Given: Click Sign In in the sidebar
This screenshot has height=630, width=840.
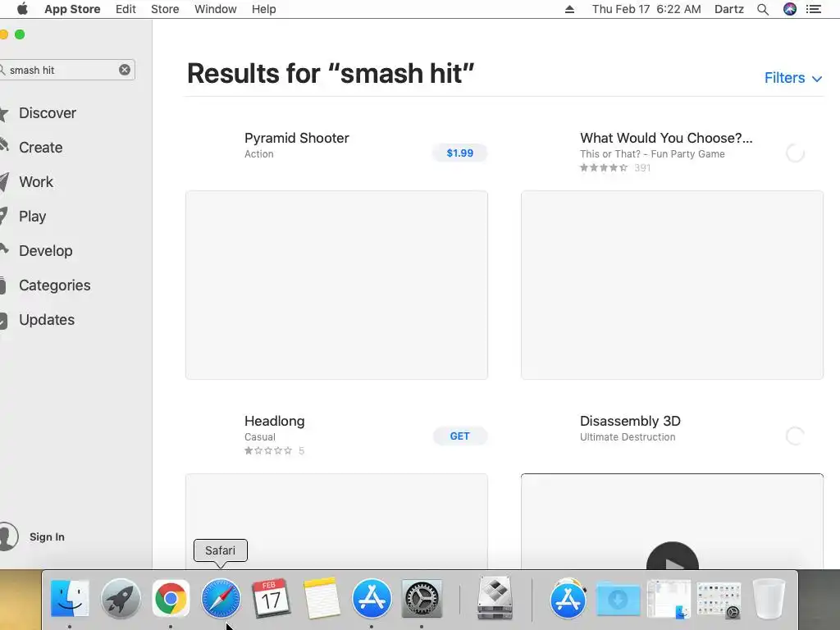Looking at the screenshot, I should tap(47, 536).
